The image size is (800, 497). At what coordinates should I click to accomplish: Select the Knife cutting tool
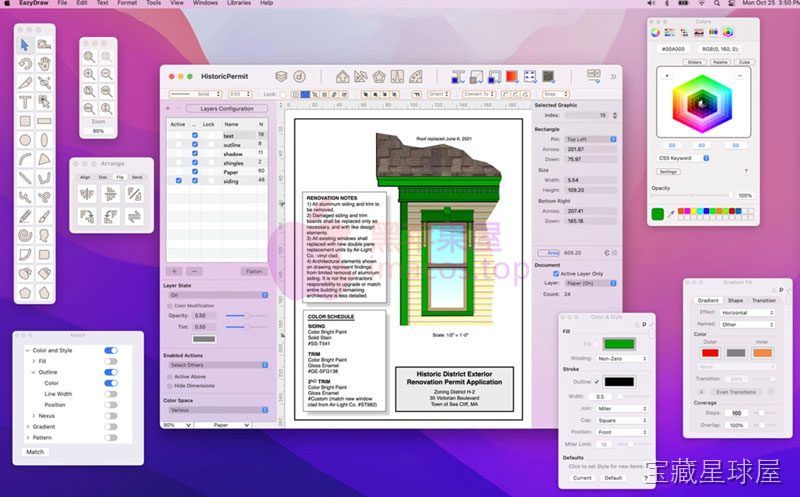click(25, 83)
